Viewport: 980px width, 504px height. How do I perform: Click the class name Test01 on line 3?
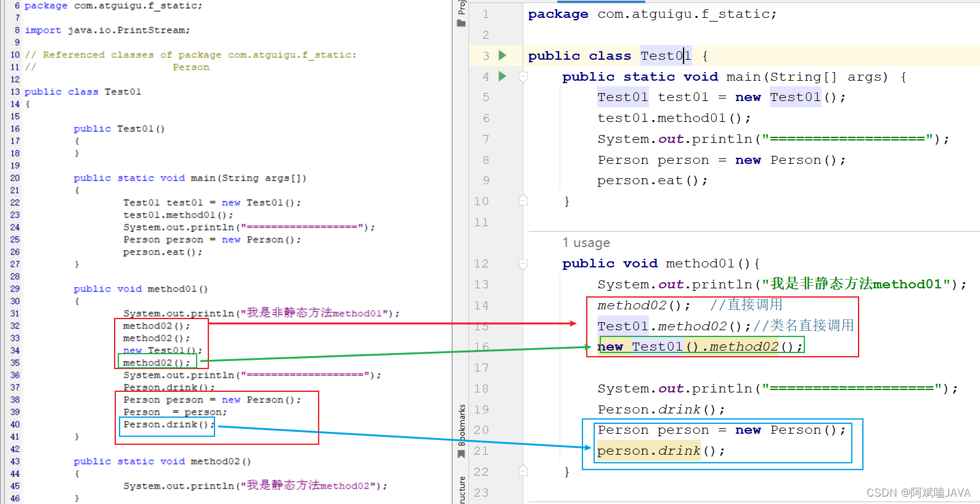666,56
